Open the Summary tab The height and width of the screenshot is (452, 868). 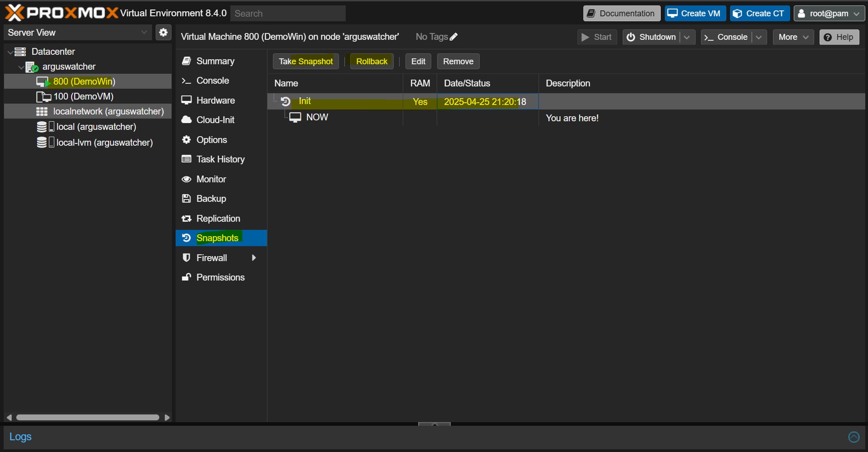[221, 61]
